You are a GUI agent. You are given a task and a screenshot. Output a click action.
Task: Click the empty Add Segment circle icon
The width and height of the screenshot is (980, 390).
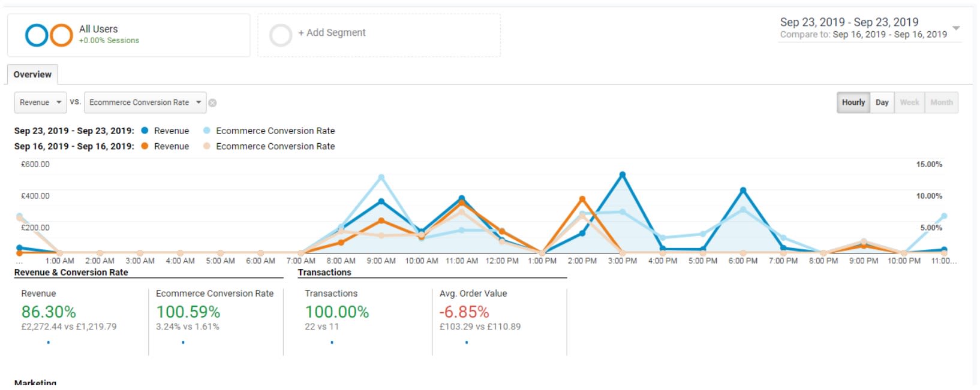pyautogui.click(x=281, y=35)
